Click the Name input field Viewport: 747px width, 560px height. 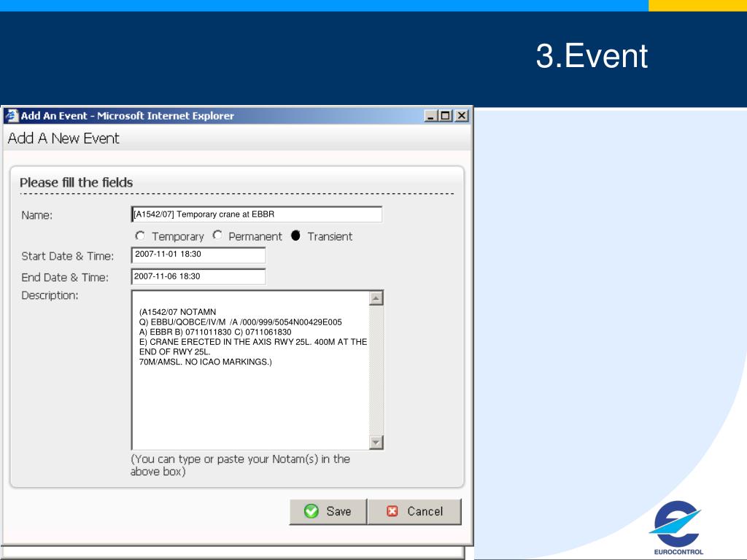pyautogui.click(x=256, y=214)
